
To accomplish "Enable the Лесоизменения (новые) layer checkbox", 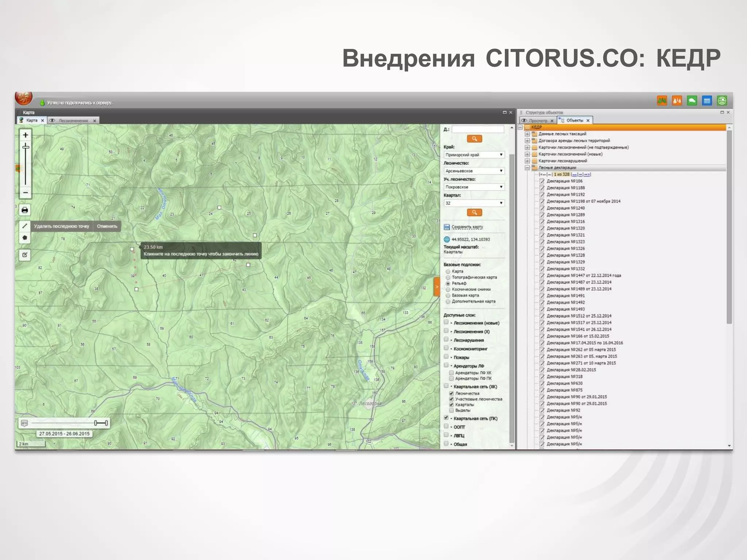I will pos(446,322).
